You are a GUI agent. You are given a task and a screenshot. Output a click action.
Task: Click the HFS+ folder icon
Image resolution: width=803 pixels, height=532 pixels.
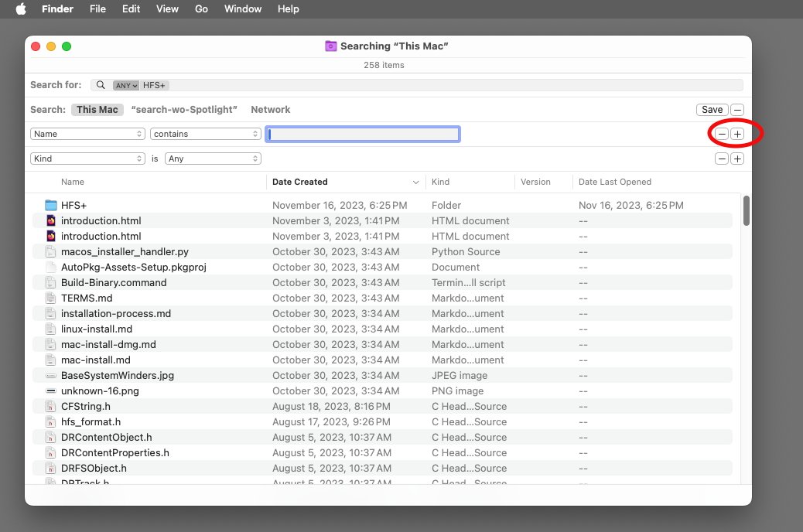(51, 205)
